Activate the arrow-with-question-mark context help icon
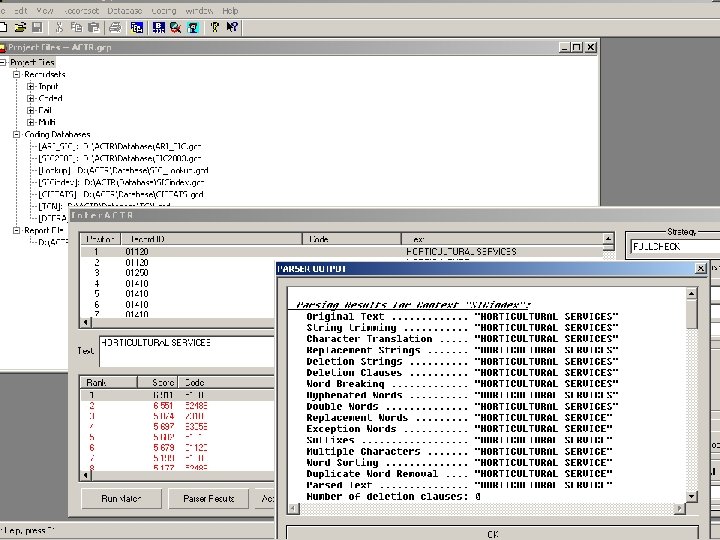This screenshot has width=720, height=540. pos(232,28)
